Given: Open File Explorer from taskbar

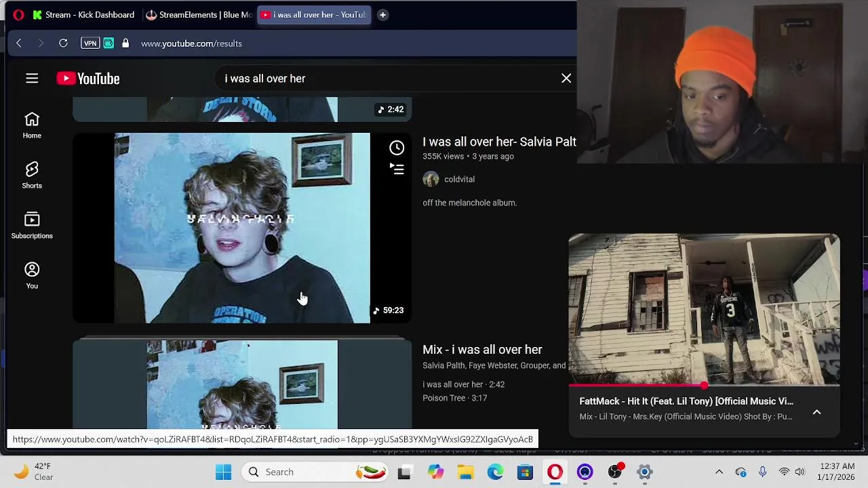Looking at the screenshot, I should coord(465,472).
